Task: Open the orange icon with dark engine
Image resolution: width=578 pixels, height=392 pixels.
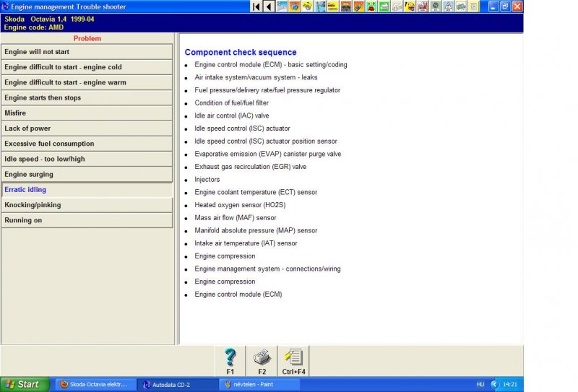Action: tap(346, 6)
